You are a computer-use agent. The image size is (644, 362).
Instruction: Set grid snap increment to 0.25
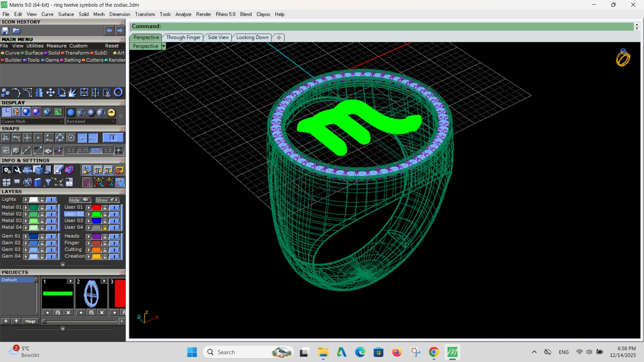click(83, 150)
